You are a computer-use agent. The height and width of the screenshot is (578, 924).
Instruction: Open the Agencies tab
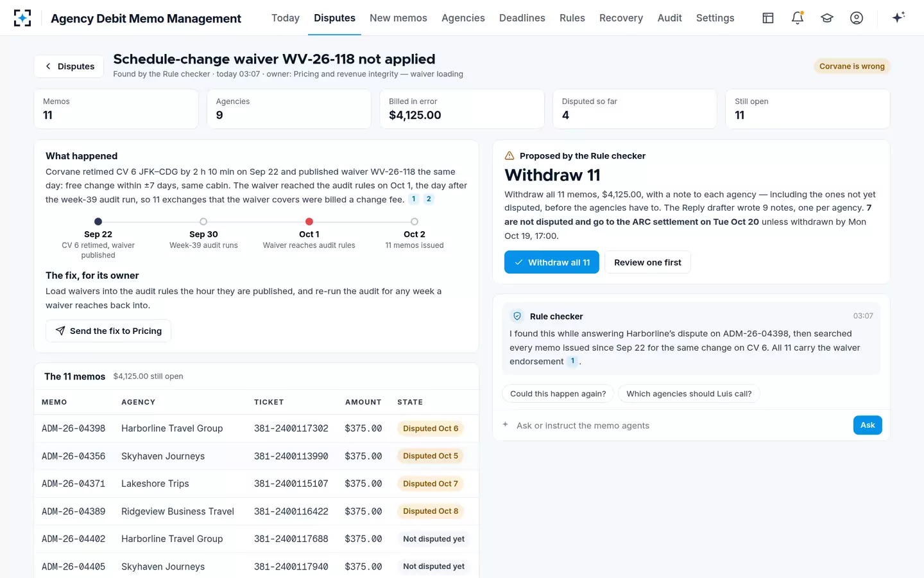(x=463, y=18)
